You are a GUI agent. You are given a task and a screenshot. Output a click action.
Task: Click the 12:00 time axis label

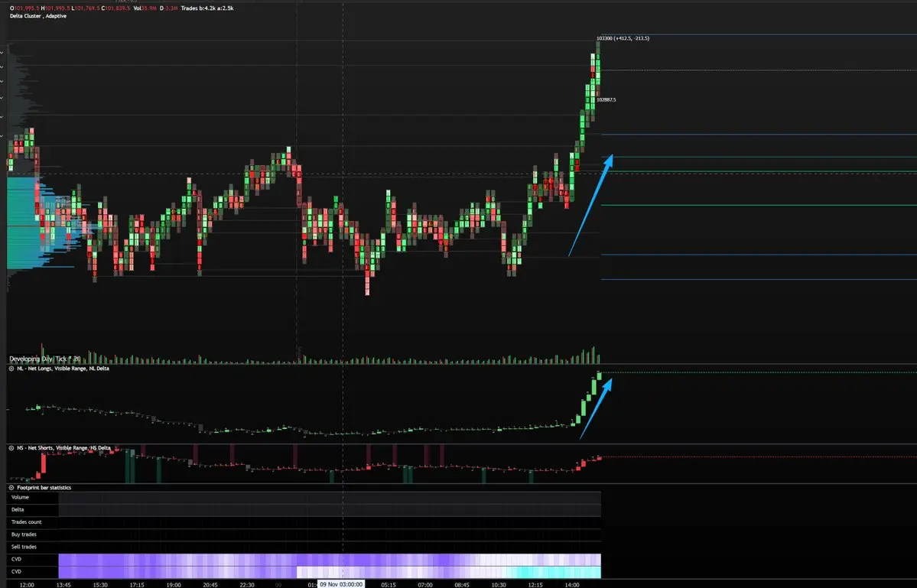pyautogui.click(x=27, y=584)
